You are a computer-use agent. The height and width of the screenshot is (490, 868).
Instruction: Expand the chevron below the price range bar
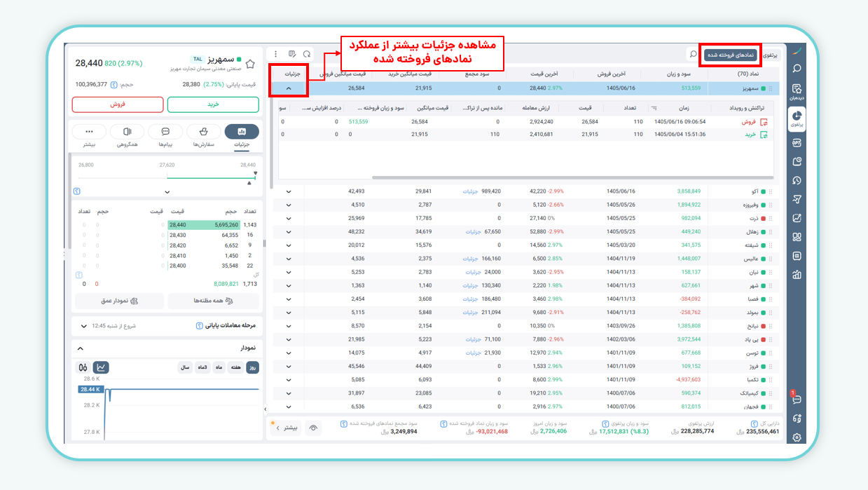click(167, 192)
